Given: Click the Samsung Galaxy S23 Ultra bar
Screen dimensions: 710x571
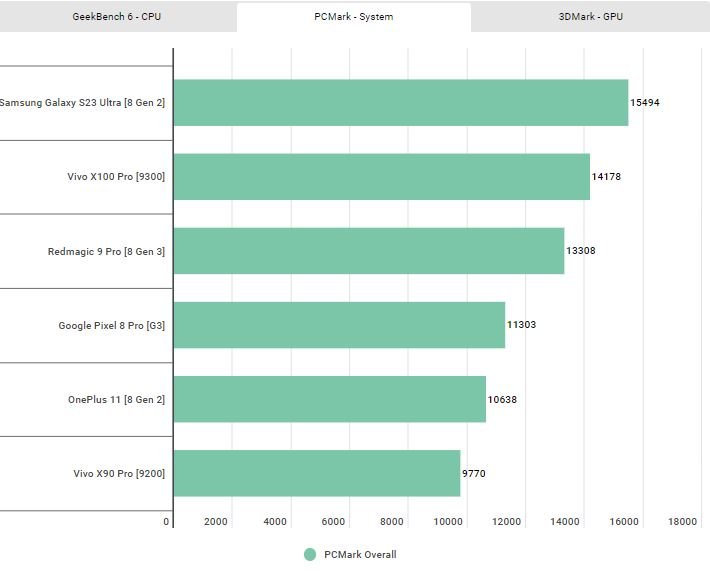Looking at the screenshot, I should point(400,103).
